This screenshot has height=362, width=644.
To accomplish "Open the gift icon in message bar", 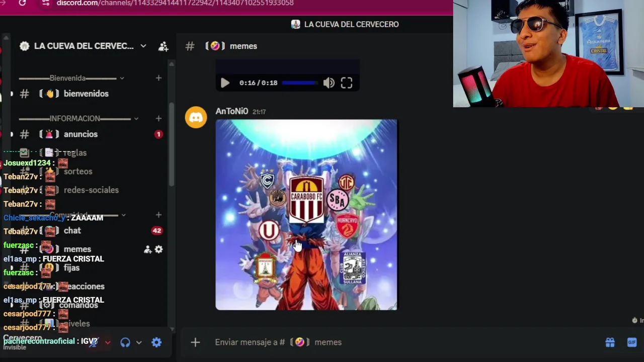I will (610, 342).
